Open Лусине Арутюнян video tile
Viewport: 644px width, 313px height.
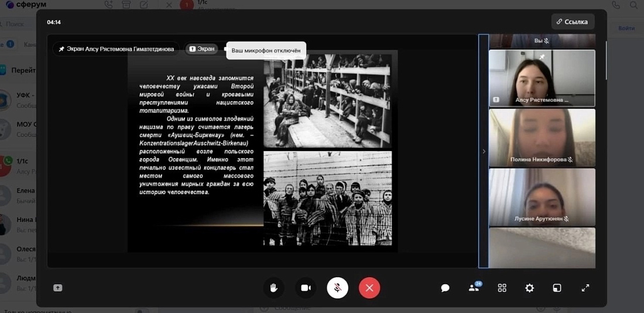click(x=542, y=197)
